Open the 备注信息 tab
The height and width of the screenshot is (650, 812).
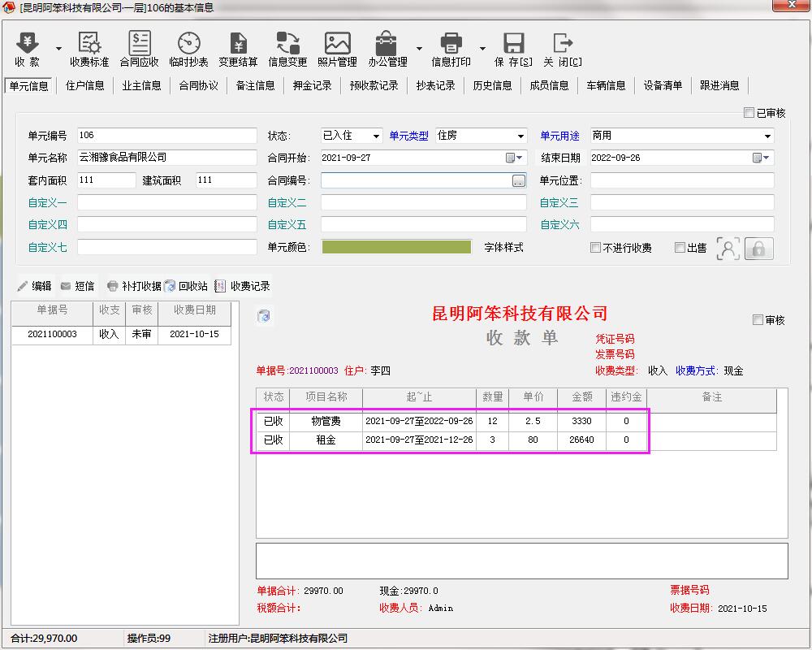pos(255,85)
